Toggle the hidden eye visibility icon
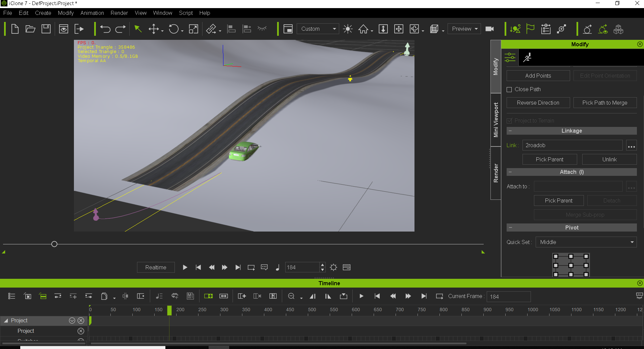The image size is (644, 349). (x=262, y=29)
